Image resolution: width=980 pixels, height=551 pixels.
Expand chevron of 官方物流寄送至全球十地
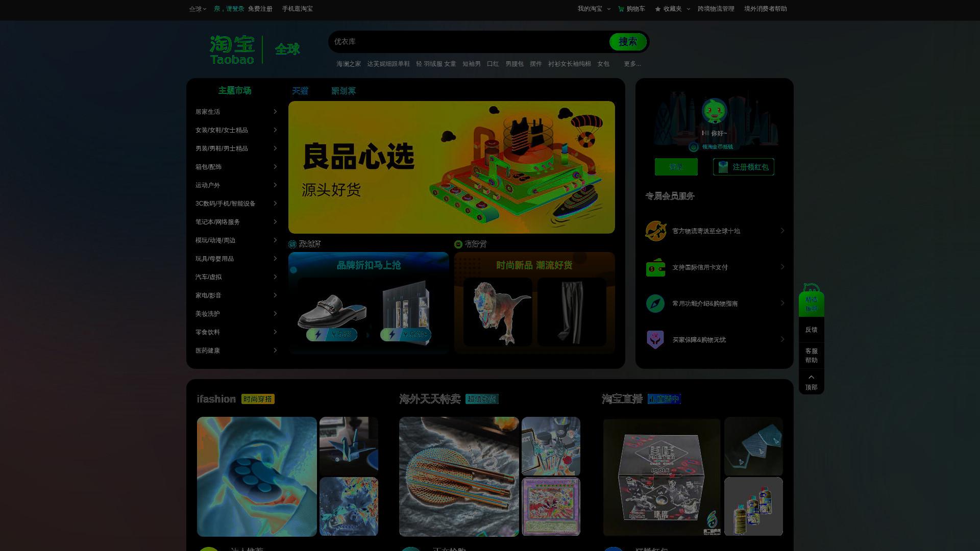tap(782, 231)
